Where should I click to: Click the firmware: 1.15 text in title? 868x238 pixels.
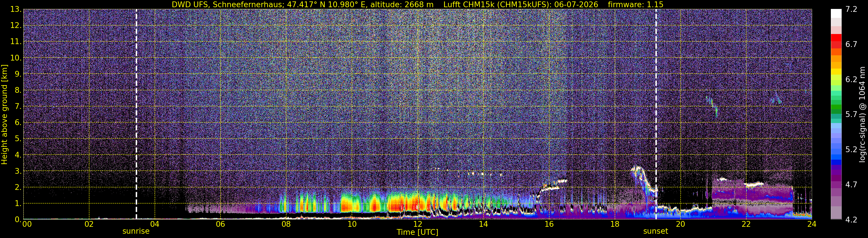(x=636, y=4)
